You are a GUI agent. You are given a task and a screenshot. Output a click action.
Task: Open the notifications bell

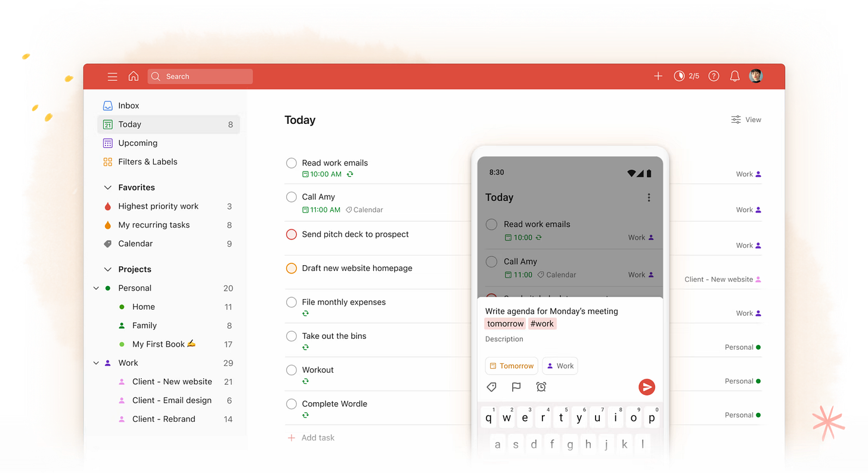[735, 76]
